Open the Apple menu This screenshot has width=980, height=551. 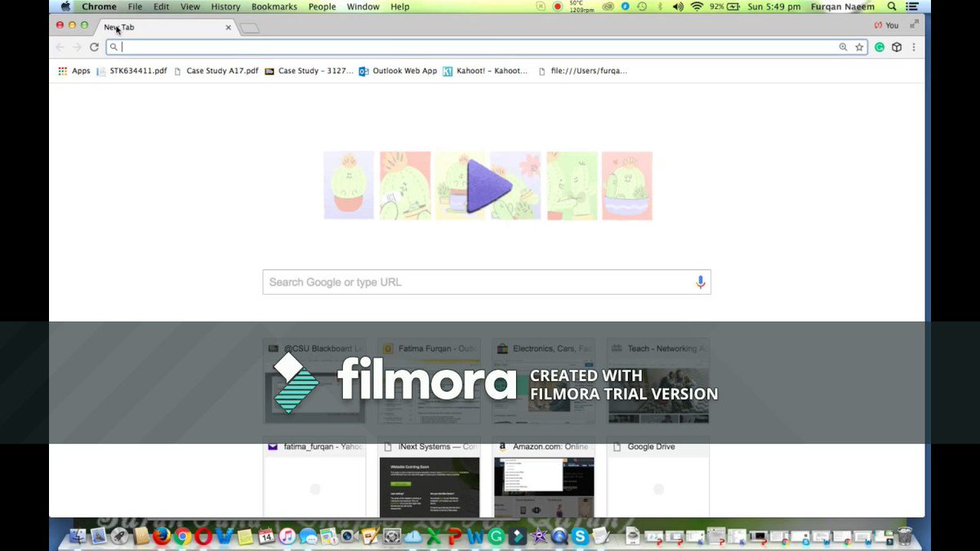click(x=65, y=7)
